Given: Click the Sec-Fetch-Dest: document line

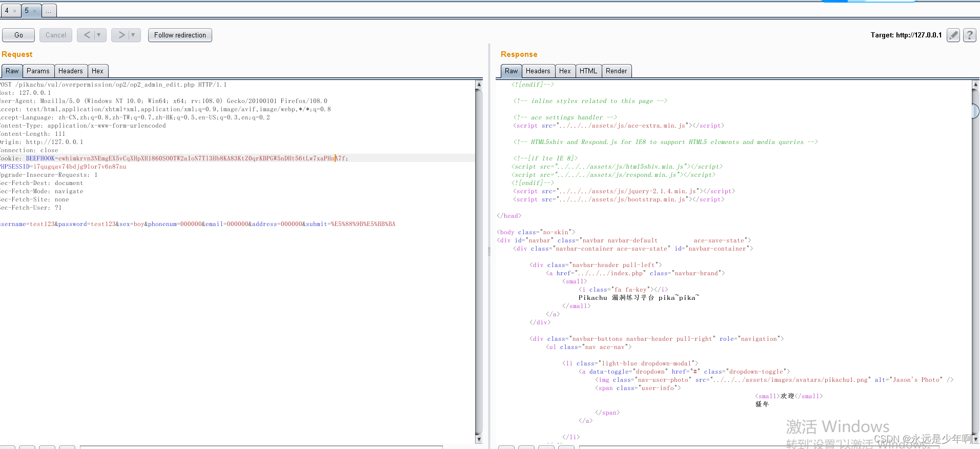Looking at the screenshot, I should (x=42, y=183).
